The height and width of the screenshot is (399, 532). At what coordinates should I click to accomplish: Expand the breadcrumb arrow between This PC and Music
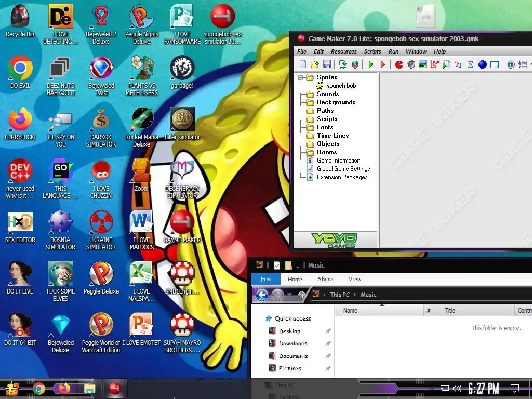(x=355, y=295)
